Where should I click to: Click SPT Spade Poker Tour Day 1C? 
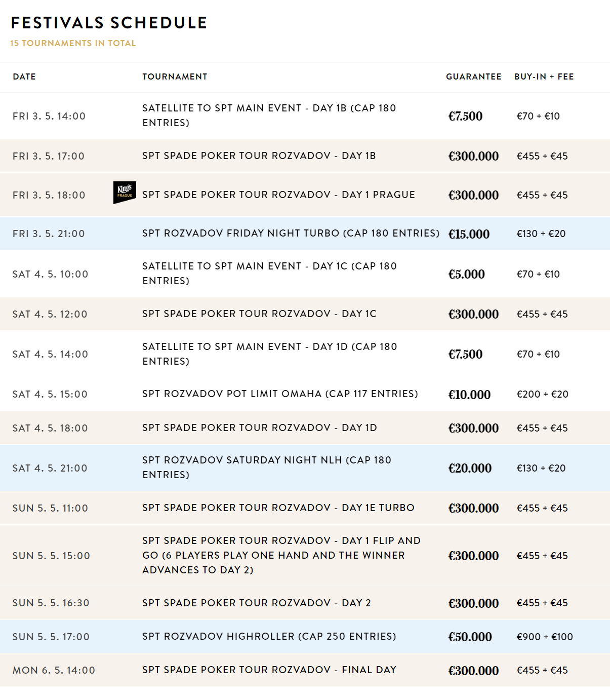259,314
